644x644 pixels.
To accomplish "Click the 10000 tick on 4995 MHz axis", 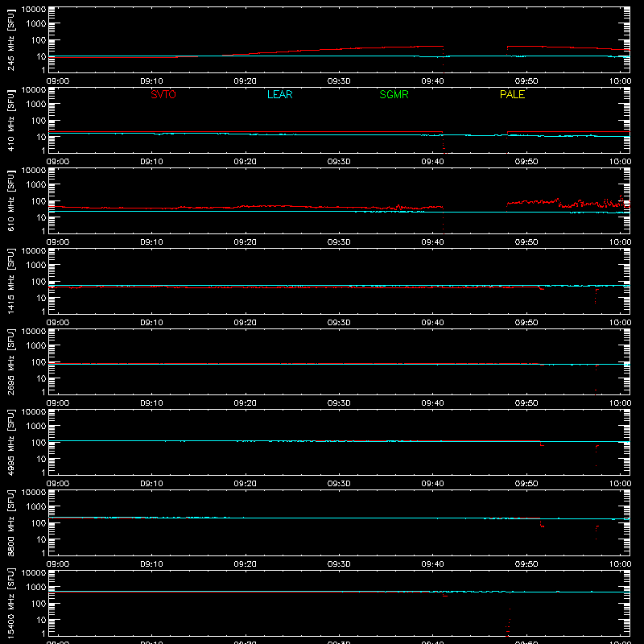I will coord(34,412).
